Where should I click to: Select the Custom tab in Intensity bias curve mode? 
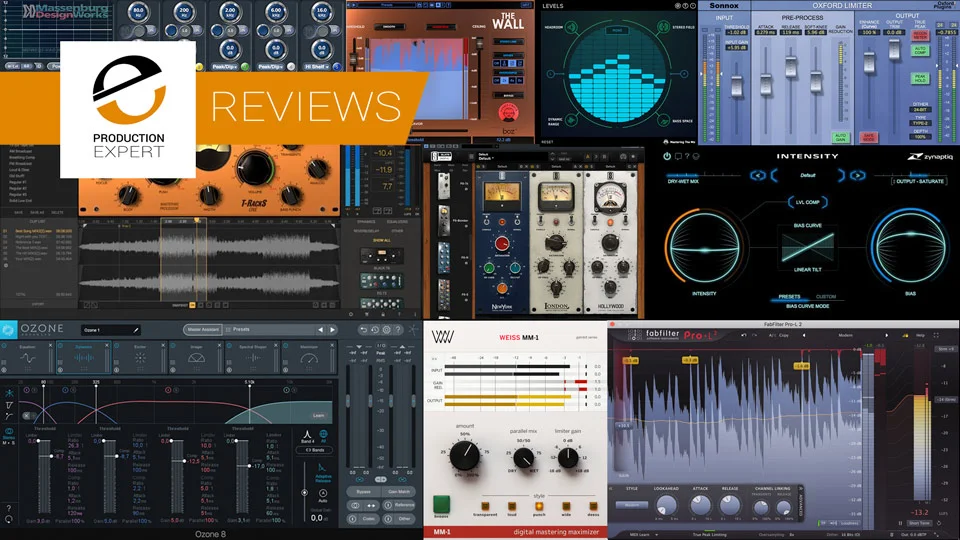coord(826,296)
